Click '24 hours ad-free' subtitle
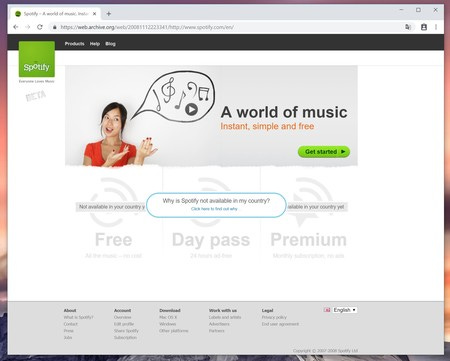Image resolution: width=450 pixels, height=361 pixels. 211,256
